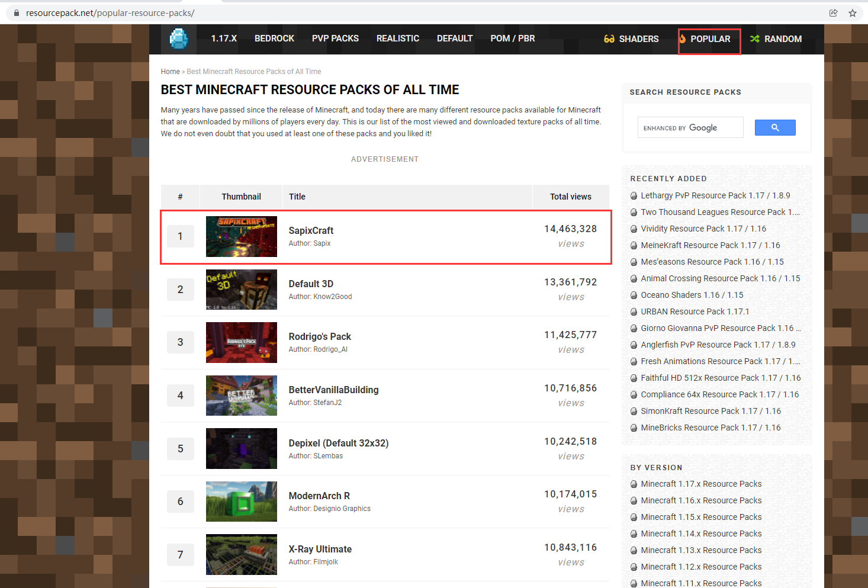This screenshot has width=868, height=588.
Task: Open the ModernArch R title link
Action: pyautogui.click(x=319, y=496)
